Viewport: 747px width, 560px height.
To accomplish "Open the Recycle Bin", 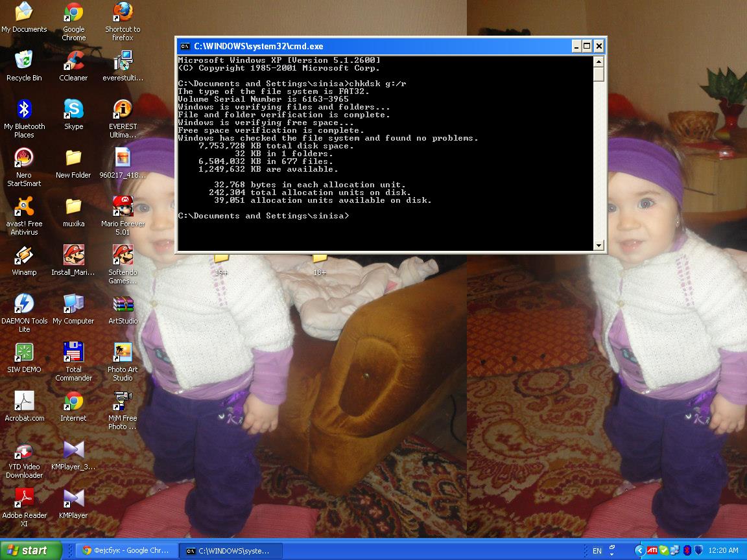I will (x=24, y=62).
